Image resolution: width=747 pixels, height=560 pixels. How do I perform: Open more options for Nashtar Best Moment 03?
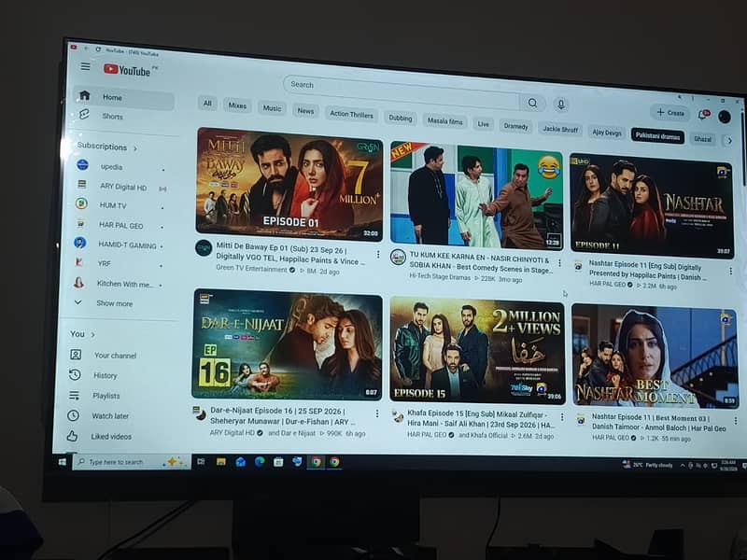(736, 421)
